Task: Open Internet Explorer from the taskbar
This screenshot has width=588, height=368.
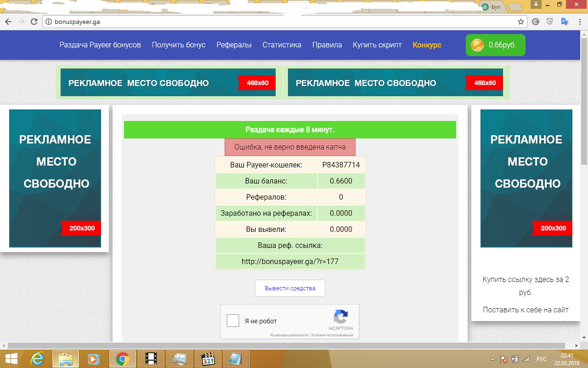Action: [x=38, y=358]
